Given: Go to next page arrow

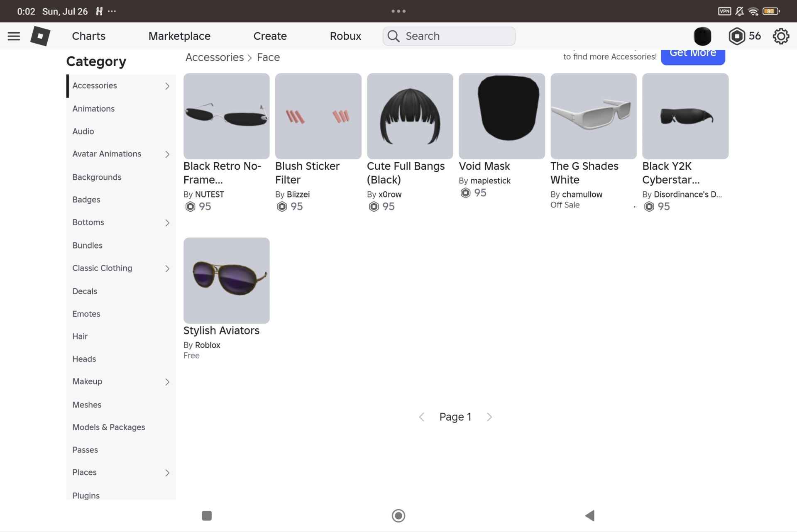Looking at the screenshot, I should 489,417.
